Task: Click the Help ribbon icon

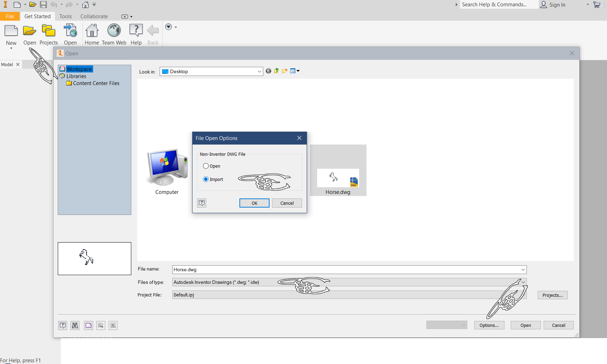Action: click(136, 30)
